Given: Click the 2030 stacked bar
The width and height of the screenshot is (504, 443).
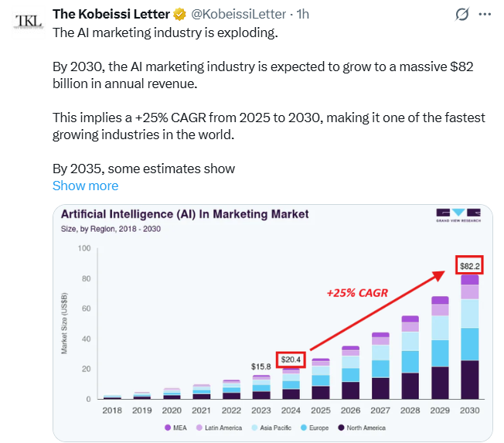Looking at the screenshot, I should tap(470, 337).
